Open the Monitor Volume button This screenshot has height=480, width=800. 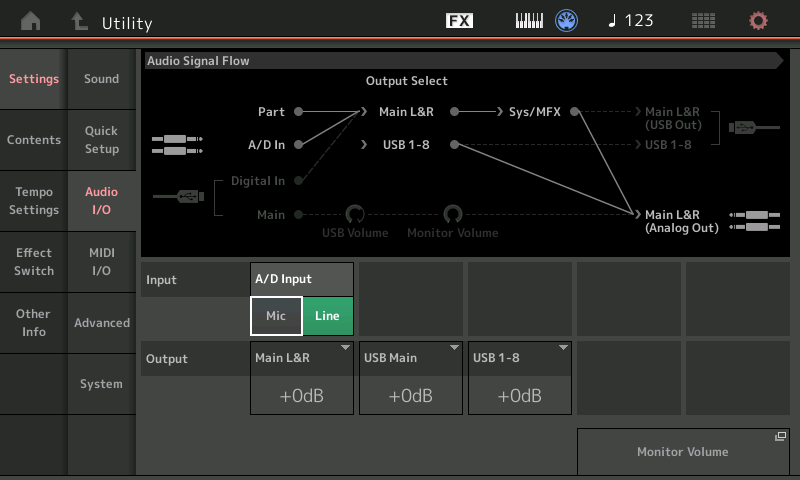click(683, 452)
